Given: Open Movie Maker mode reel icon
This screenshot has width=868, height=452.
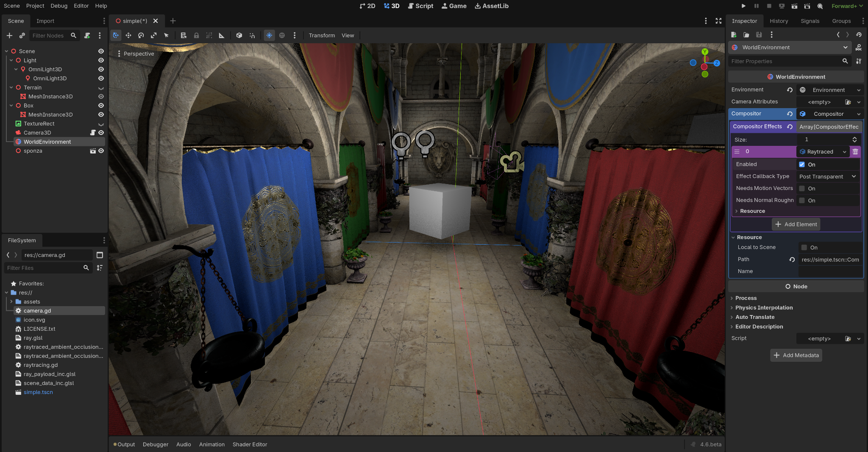Looking at the screenshot, I should [x=820, y=6].
